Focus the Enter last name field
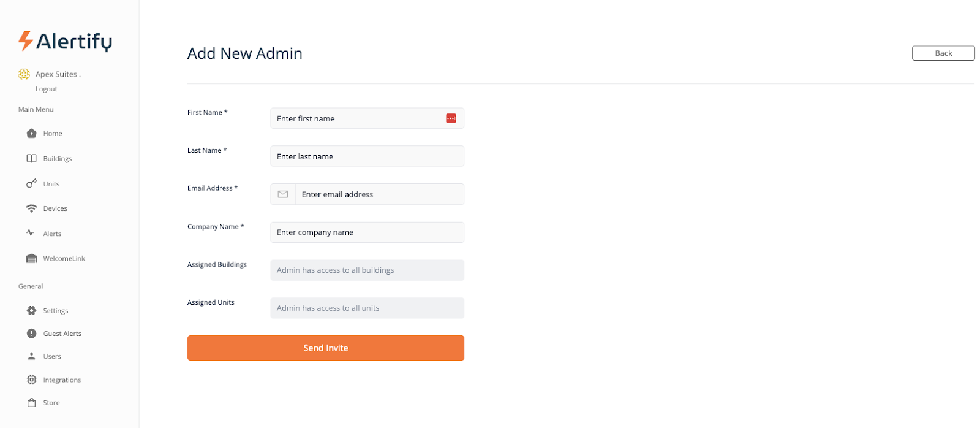This screenshot has width=980, height=428. click(x=367, y=156)
